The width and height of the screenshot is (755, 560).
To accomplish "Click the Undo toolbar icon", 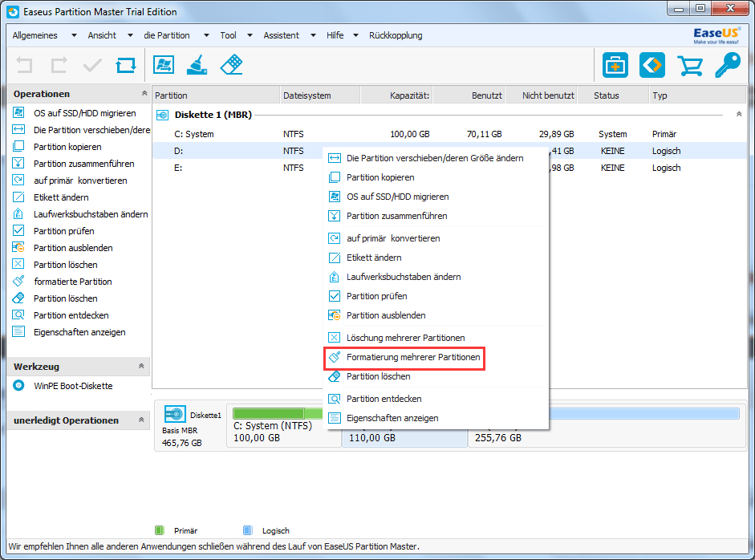I will tap(24, 65).
